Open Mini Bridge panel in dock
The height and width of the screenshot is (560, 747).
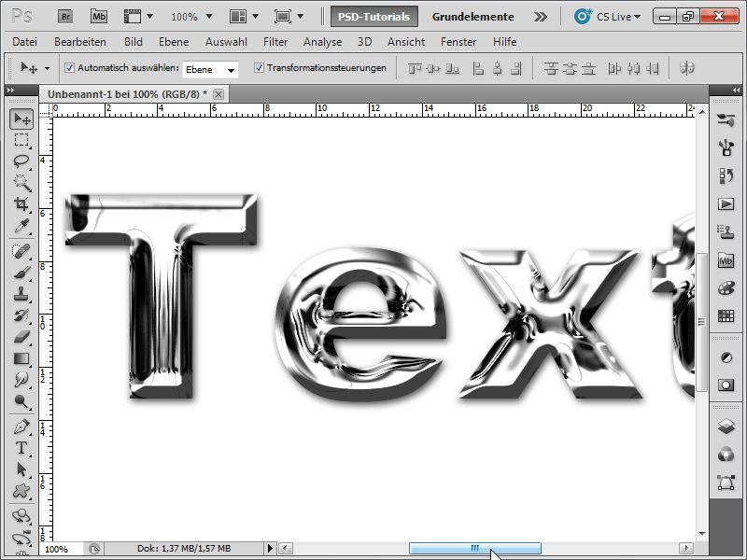pyautogui.click(x=726, y=260)
